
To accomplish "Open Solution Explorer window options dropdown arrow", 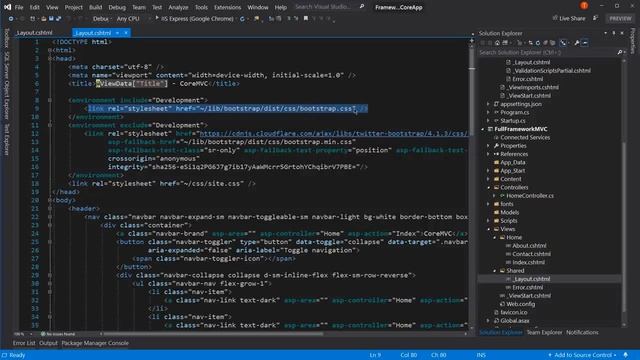I will (605, 33).
